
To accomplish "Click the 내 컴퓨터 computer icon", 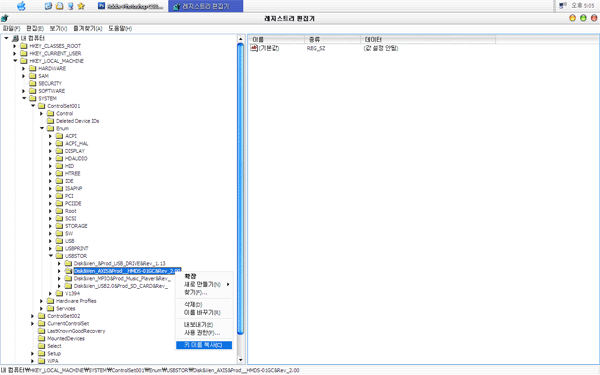I will pyautogui.click(x=16, y=38).
